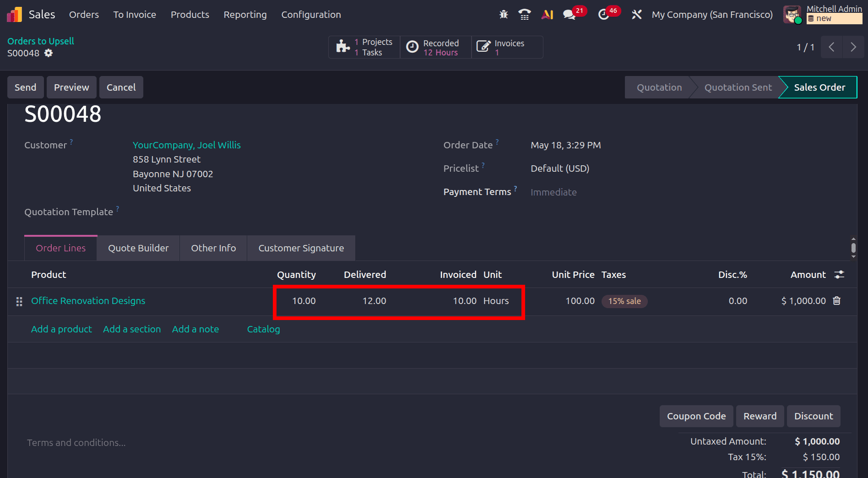Open the Catalog link
Viewport: 868px width, 478px height.
click(x=264, y=329)
